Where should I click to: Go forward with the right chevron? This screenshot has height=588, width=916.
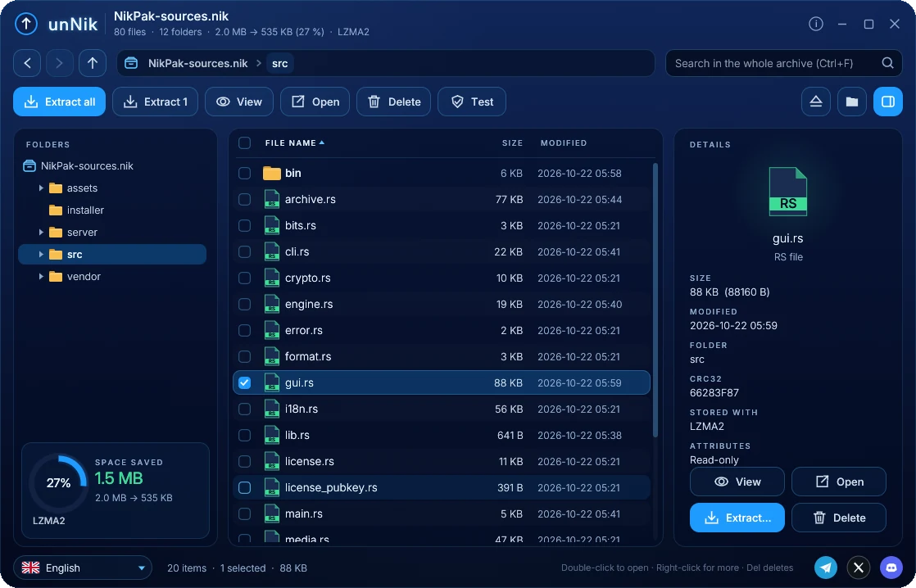[x=60, y=63]
